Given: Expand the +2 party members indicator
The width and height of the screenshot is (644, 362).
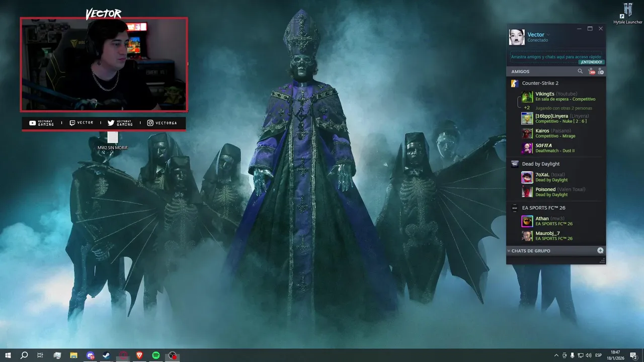Looking at the screenshot, I should (526, 108).
